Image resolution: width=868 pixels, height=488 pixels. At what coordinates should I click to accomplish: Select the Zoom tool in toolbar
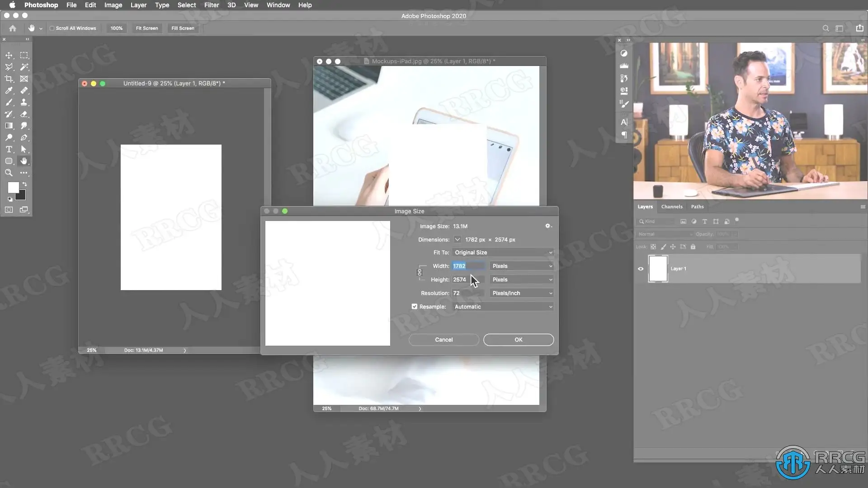pos(9,173)
